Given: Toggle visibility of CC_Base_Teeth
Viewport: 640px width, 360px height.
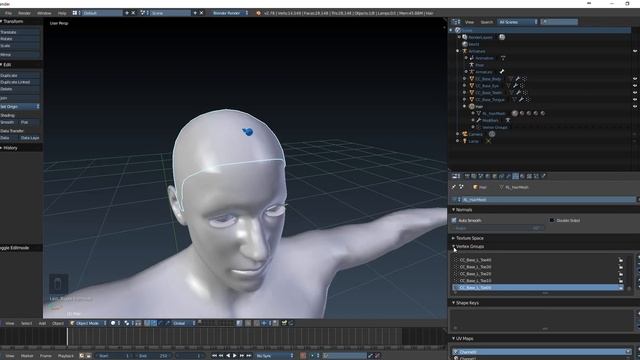Looking at the screenshot, I should point(635,93).
